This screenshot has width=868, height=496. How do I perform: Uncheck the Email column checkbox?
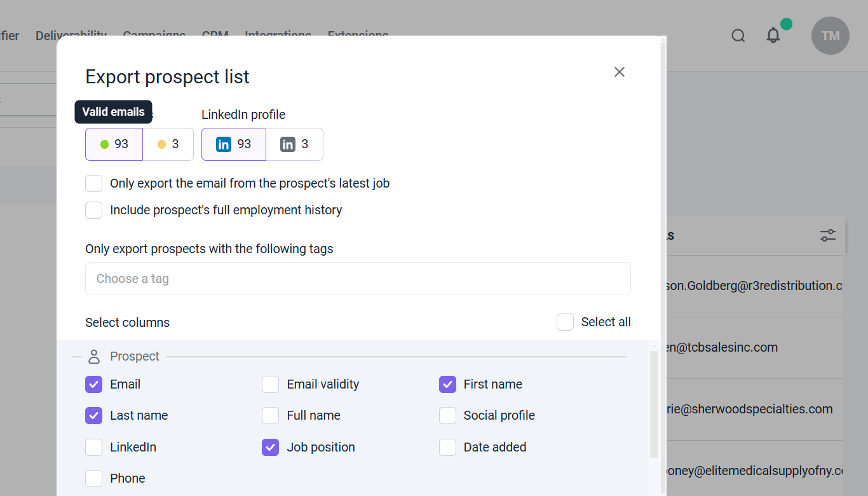[93, 384]
